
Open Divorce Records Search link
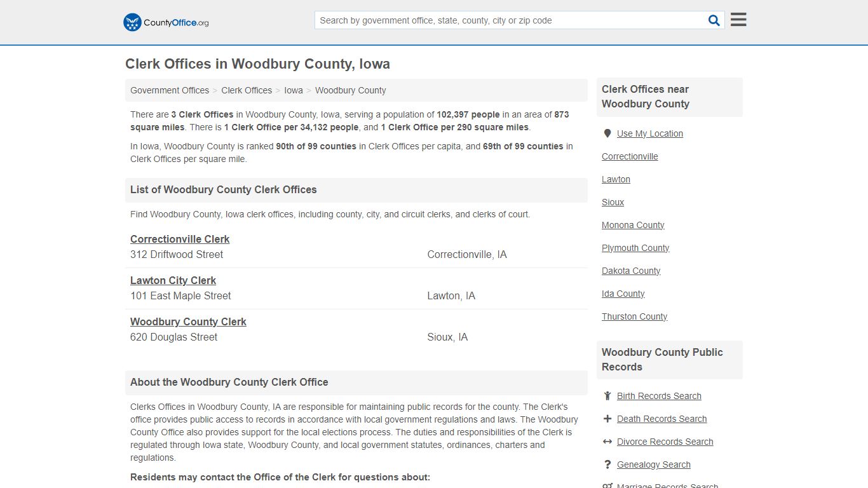point(665,442)
